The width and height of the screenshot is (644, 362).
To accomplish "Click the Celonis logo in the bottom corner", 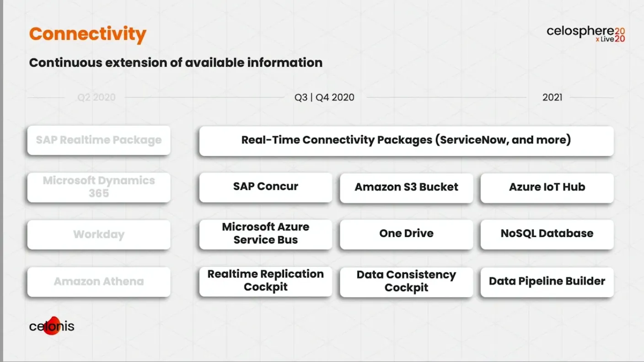I will click(x=52, y=326).
